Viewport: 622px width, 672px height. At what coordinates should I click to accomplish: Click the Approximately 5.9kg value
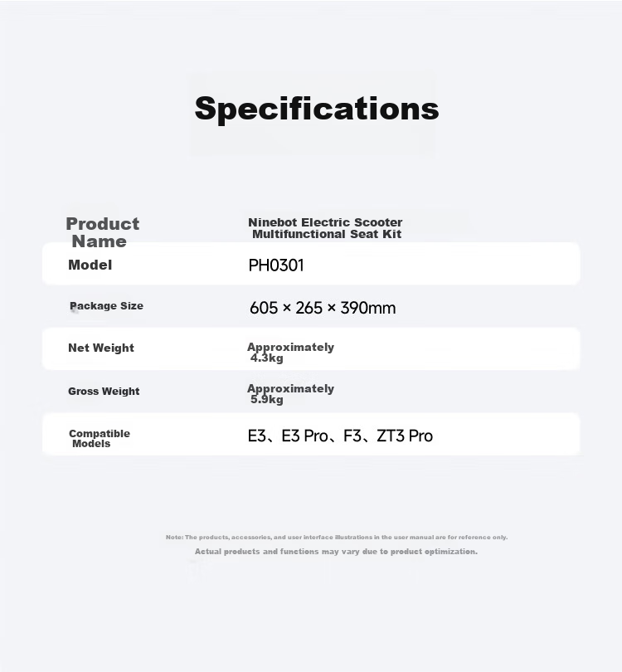tap(290, 394)
